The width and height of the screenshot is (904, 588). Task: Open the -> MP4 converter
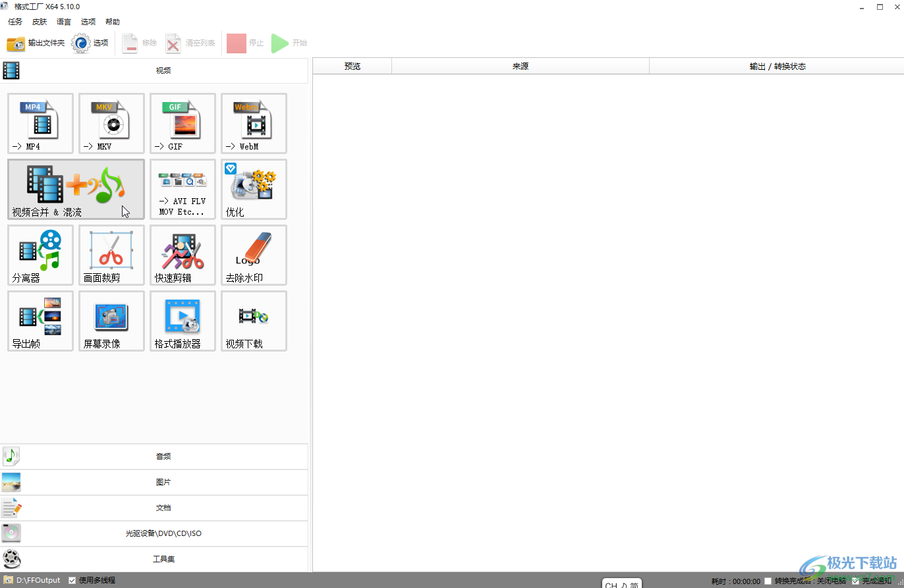pos(40,123)
